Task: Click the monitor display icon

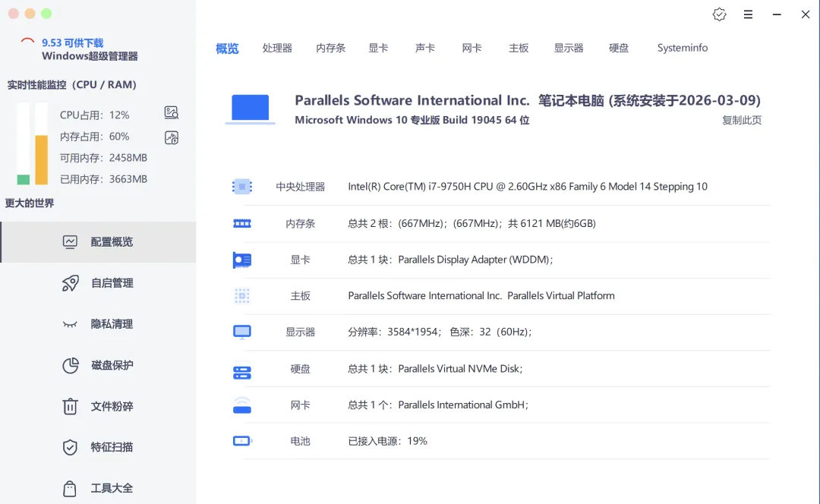Action: [x=242, y=332]
